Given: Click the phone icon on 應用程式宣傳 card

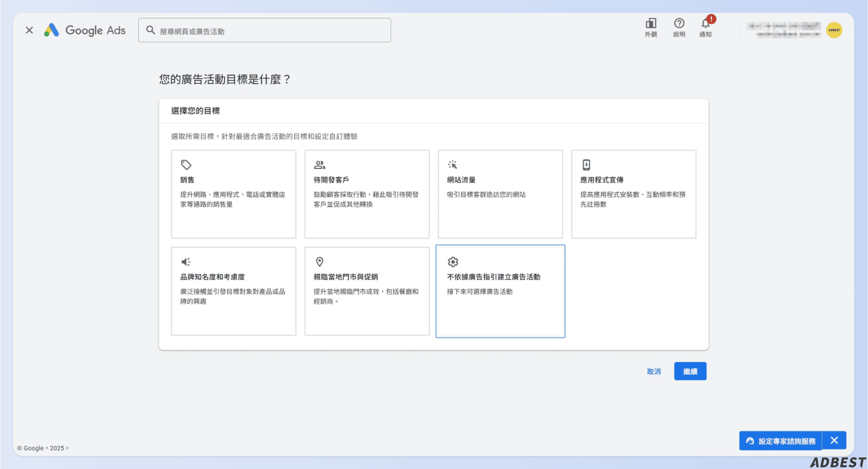Looking at the screenshot, I should click(x=586, y=165).
